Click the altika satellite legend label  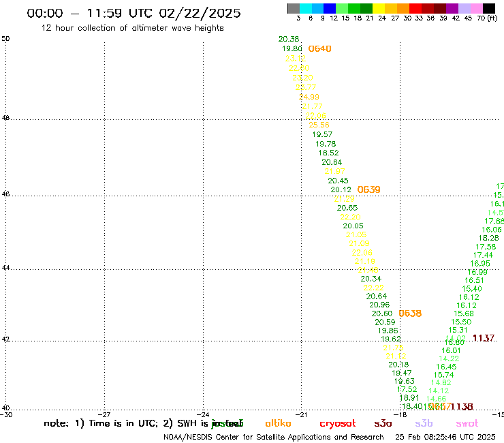click(x=278, y=423)
